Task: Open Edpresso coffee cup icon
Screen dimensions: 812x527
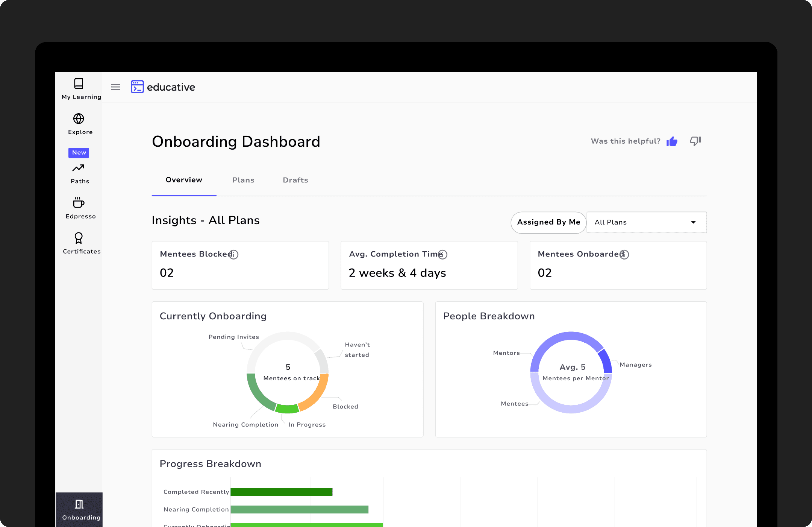Action: (79, 203)
